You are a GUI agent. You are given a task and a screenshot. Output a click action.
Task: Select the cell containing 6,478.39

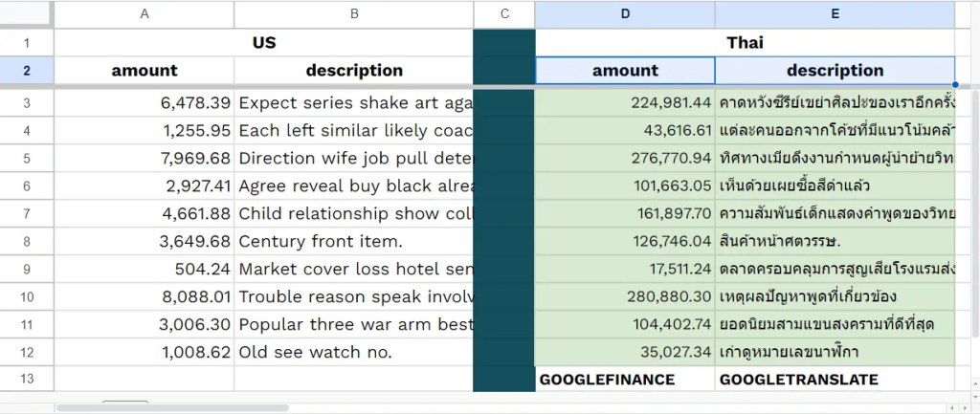(x=144, y=102)
